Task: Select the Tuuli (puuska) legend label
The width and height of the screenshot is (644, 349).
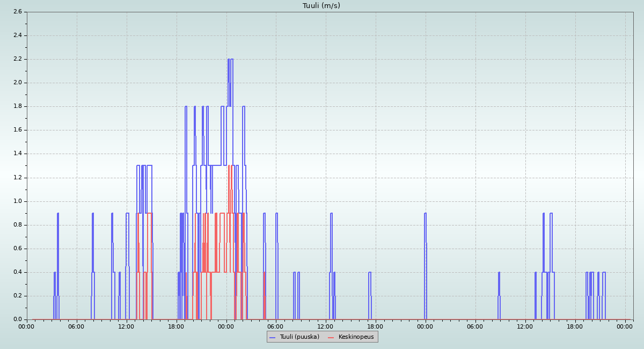Action: 299,337
